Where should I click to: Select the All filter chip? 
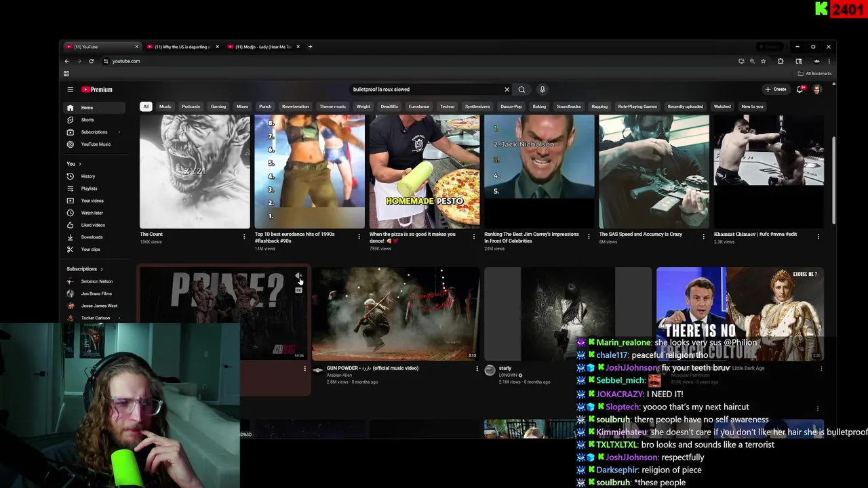(146, 106)
